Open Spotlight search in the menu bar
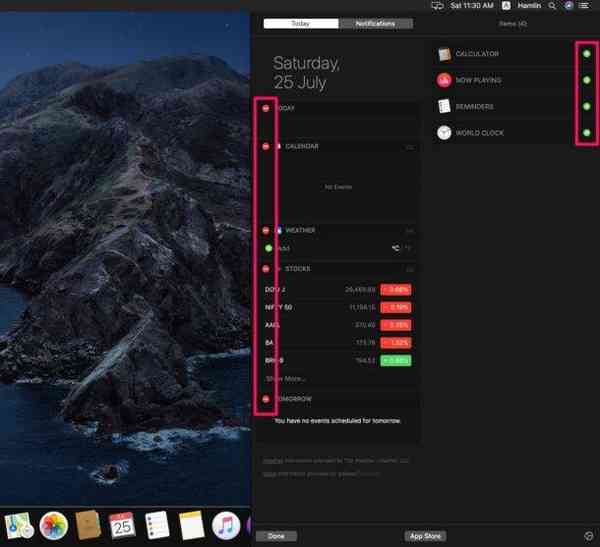Viewport: 600px width, 547px height. click(x=552, y=6)
